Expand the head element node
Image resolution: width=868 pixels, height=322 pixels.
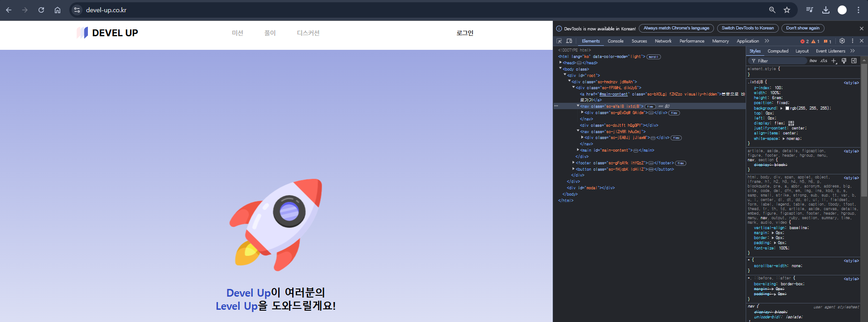[x=560, y=62]
